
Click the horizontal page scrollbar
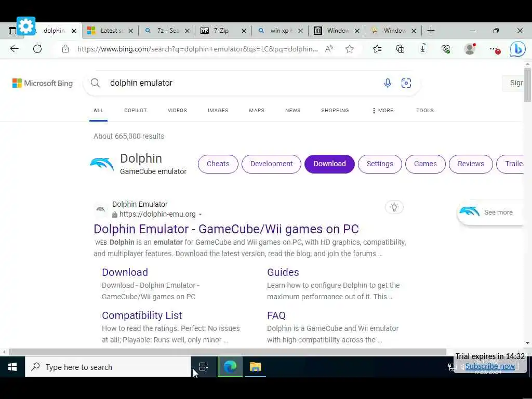pyautogui.click(x=228, y=352)
